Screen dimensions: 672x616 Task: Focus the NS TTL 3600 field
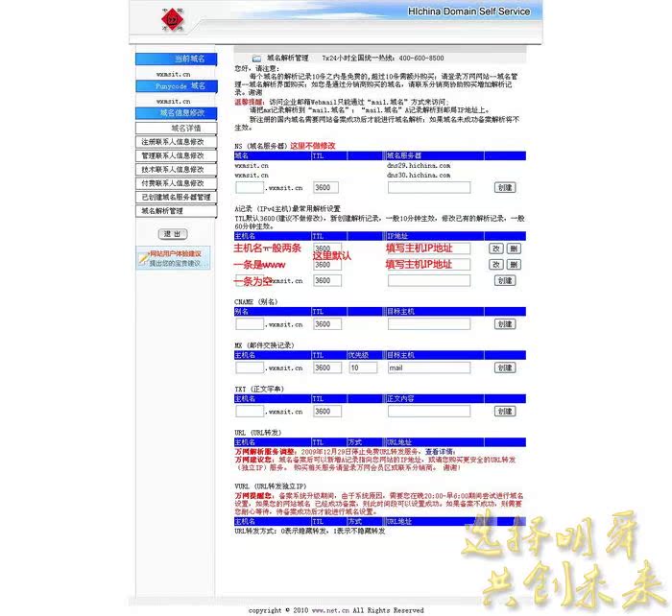pyautogui.click(x=325, y=188)
